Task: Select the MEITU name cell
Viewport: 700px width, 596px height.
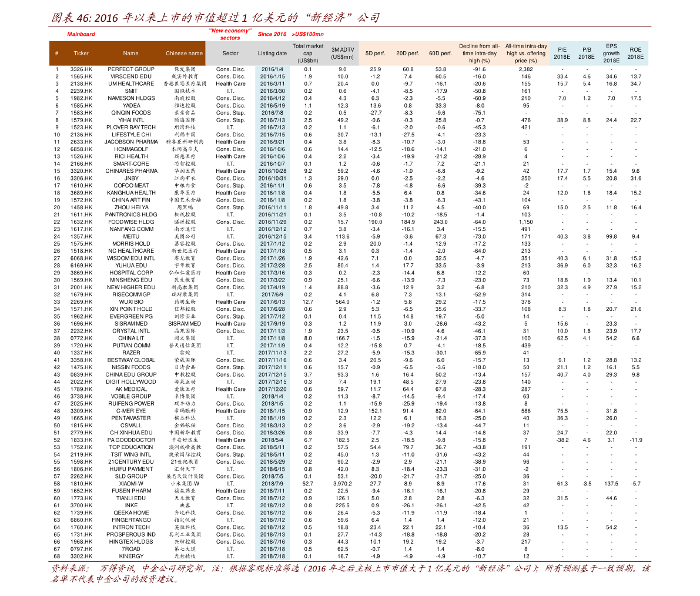Action: 131,237
